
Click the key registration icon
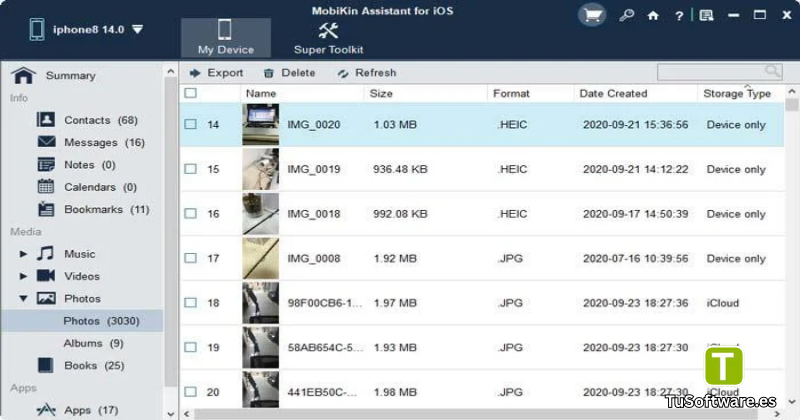click(627, 15)
